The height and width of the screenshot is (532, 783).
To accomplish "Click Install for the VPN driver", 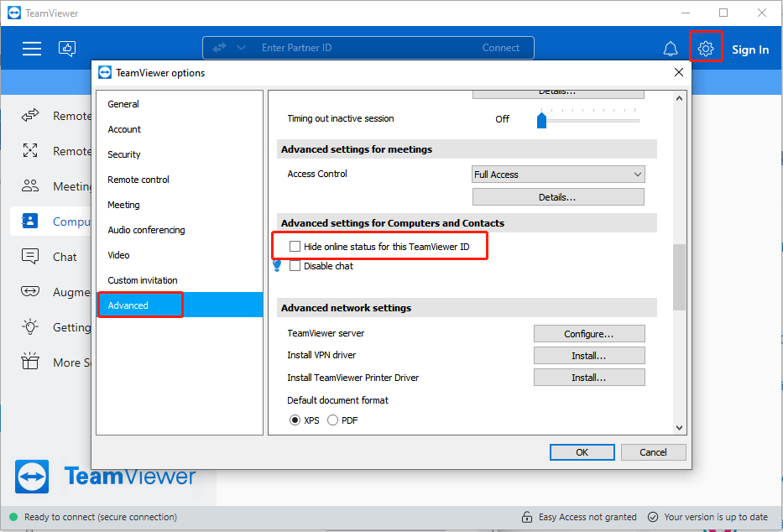I will [x=589, y=356].
